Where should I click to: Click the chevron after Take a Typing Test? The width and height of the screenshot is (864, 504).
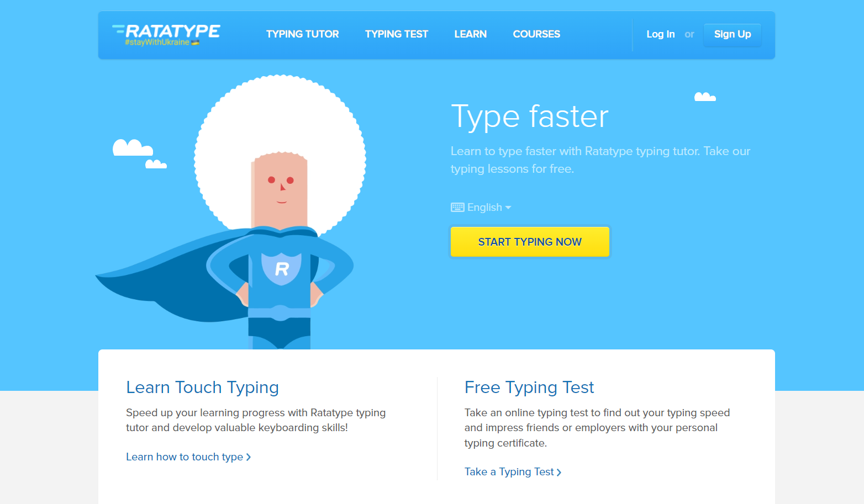click(x=560, y=472)
